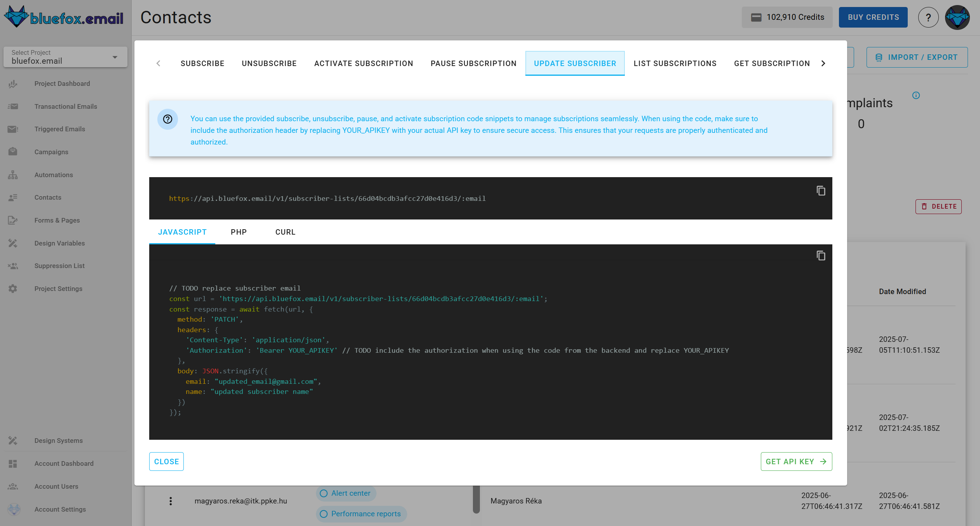The width and height of the screenshot is (980, 526).
Task: Select the Performance reports option
Action: tap(361, 514)
